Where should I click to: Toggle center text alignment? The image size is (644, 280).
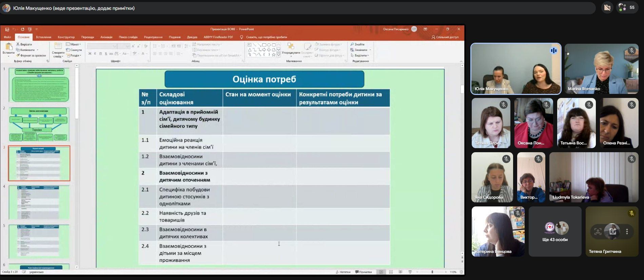[x=160, y=54]
